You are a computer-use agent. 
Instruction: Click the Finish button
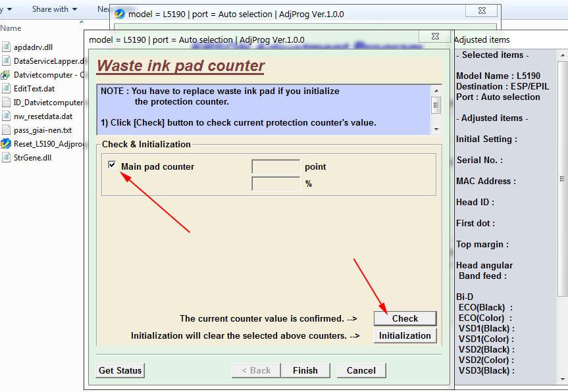click(x=305, y=370)
